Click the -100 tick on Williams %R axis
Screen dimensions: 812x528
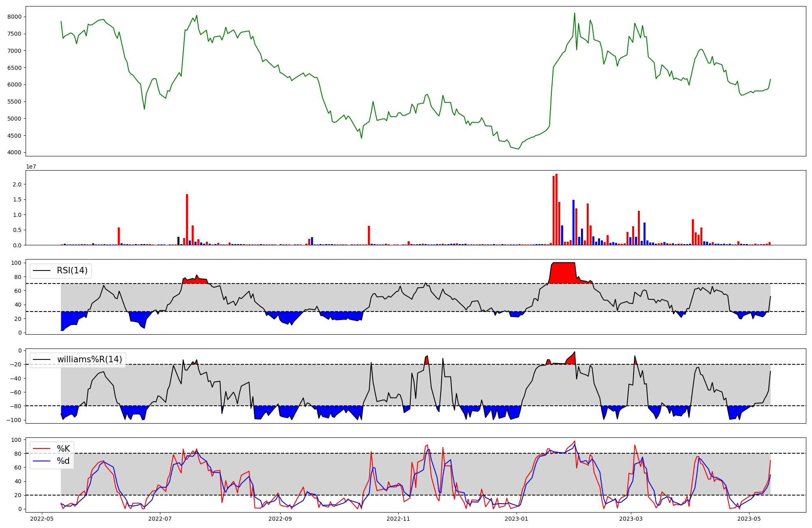(x=14, y=420)
